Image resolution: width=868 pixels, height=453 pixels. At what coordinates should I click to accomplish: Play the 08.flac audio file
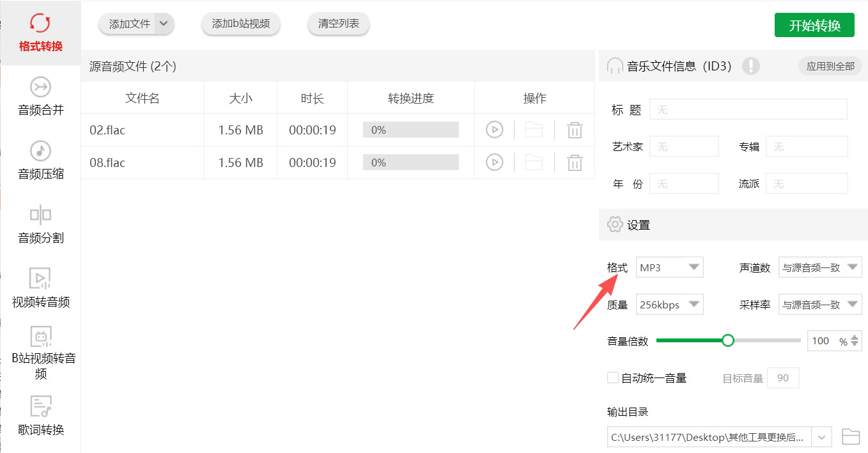coord(494,163)
